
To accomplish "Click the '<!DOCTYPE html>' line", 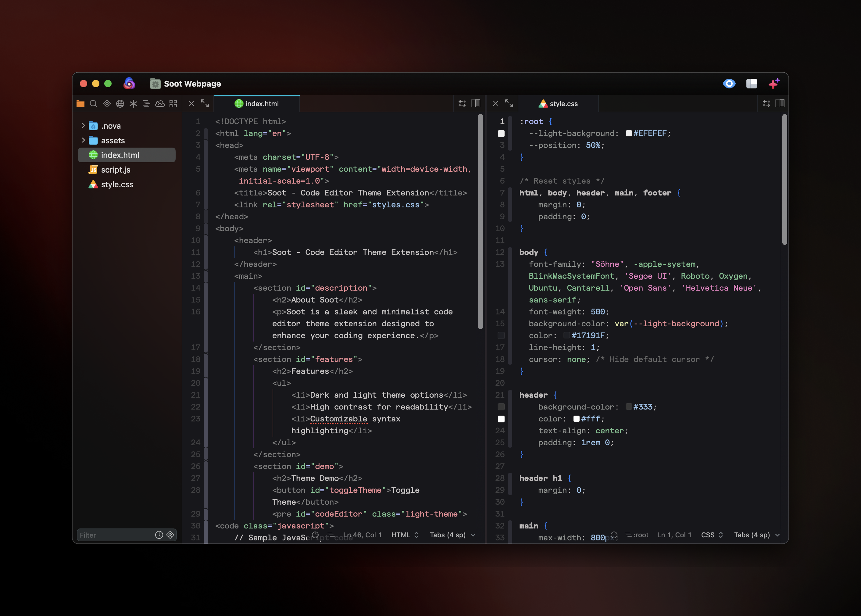I will pos(251,121).
